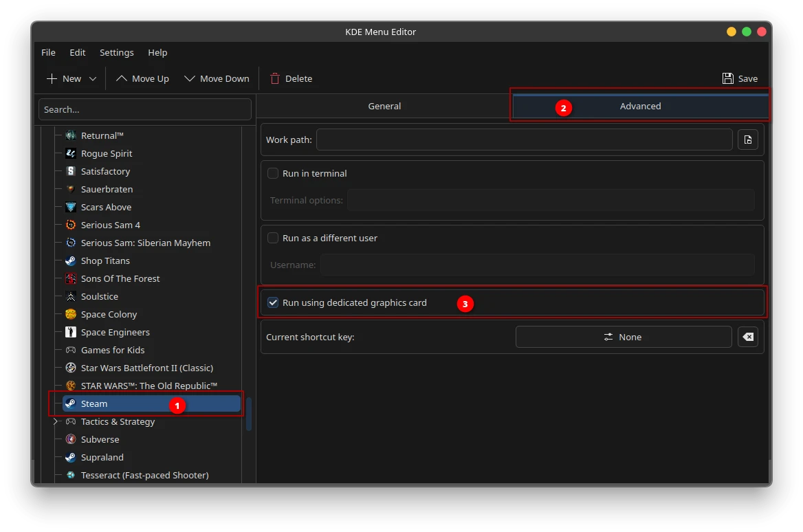Image resolution: width=803 pixels, height=532 pixels.
Task: Click the None shortcut key button
Action: (x=624, y=337)
